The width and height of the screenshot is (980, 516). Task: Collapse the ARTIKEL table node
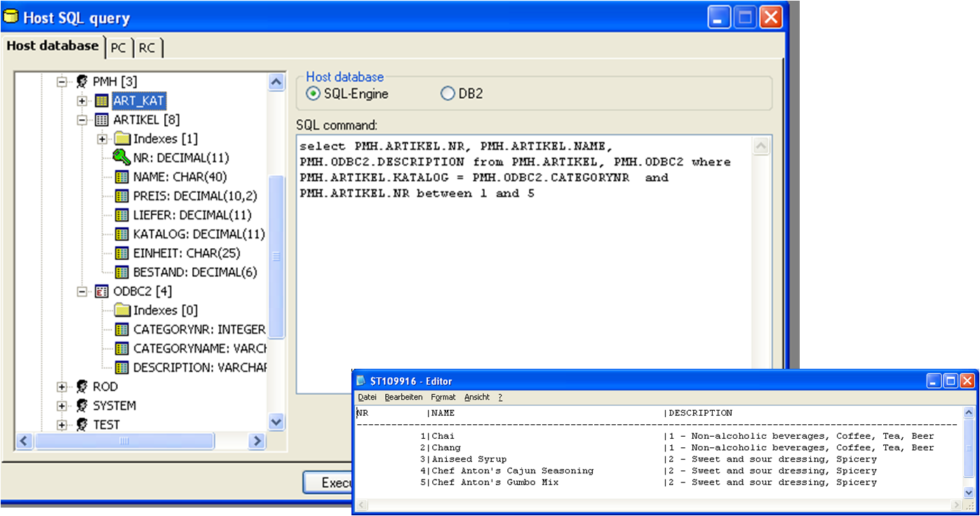tap(82, 120)
